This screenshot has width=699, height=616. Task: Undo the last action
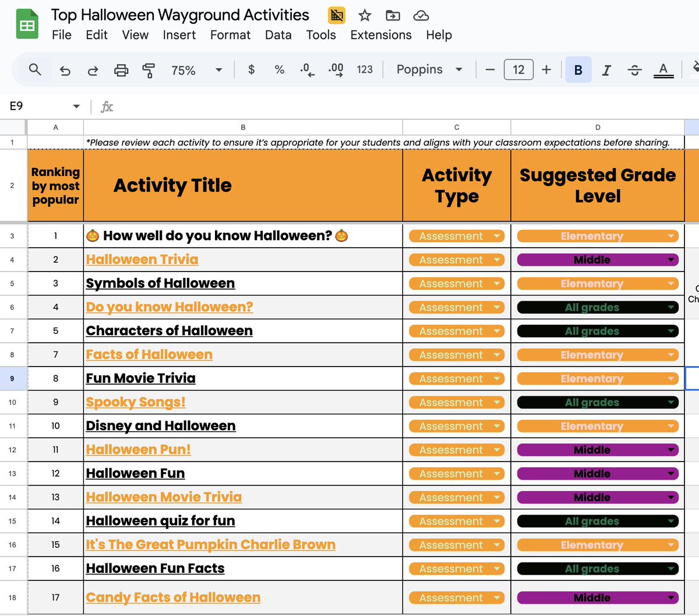pos(65,71)
